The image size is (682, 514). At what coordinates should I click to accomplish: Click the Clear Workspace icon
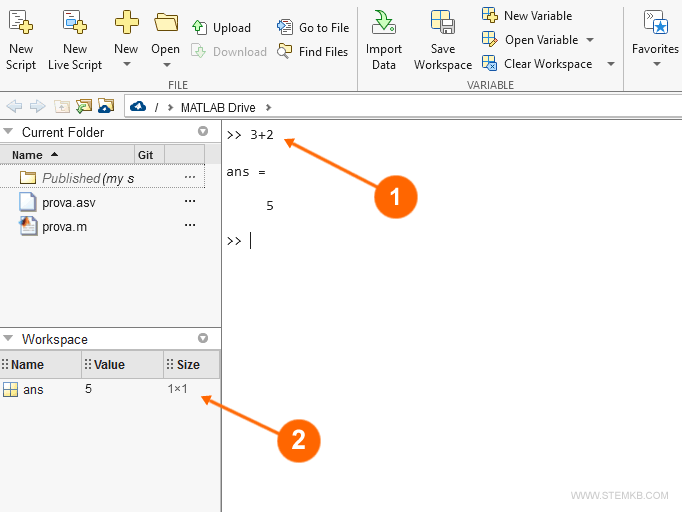tap(490, 64)
